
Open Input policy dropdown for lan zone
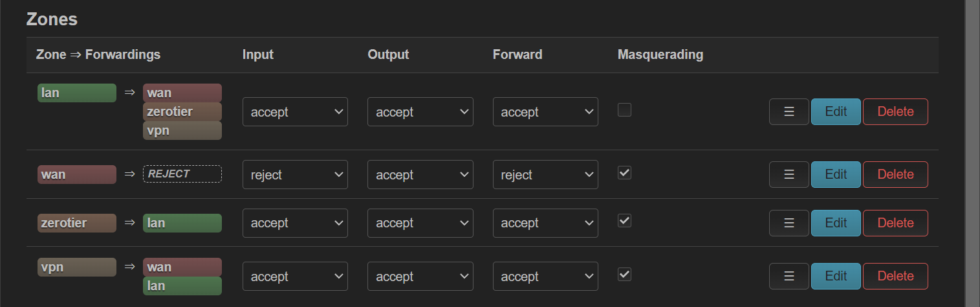[295, 111]
